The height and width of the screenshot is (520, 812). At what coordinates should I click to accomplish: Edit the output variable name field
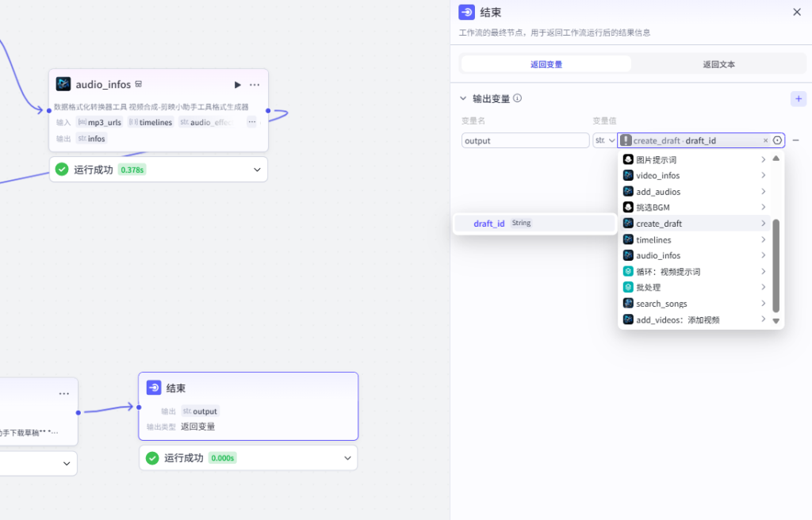525,140
